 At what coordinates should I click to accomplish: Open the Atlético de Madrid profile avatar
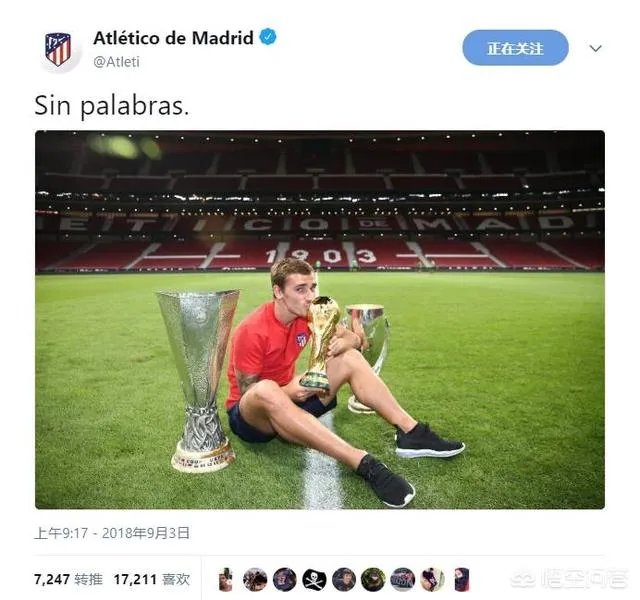coord(58,50)
